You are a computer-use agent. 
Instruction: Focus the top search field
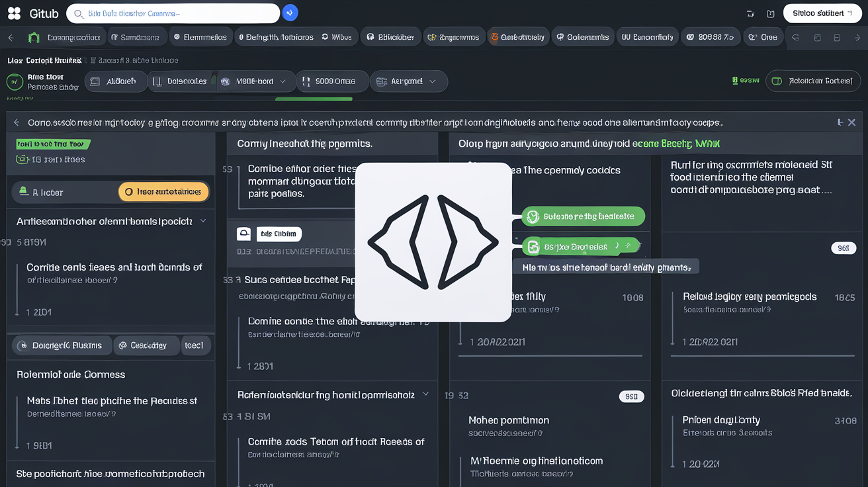(x=173, y=13)
